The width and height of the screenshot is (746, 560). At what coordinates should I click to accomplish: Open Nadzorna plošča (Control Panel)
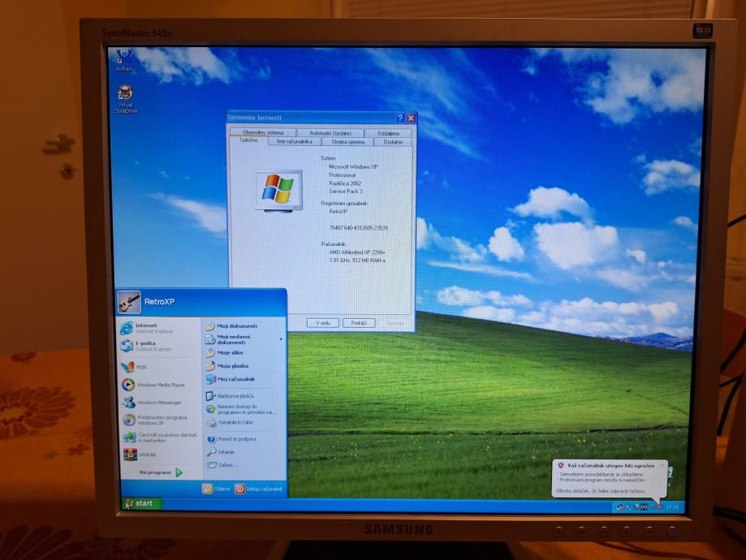[x=235, y=396]
